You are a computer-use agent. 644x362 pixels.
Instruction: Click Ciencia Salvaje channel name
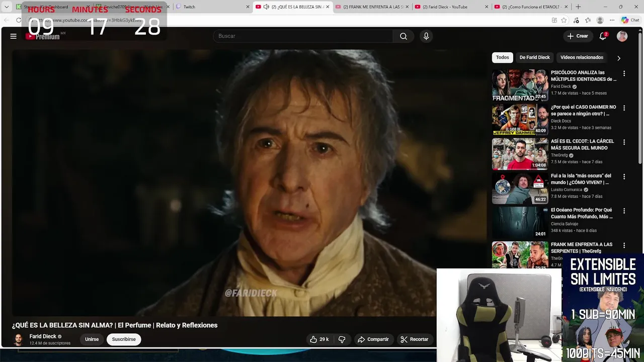pos(565,224)
